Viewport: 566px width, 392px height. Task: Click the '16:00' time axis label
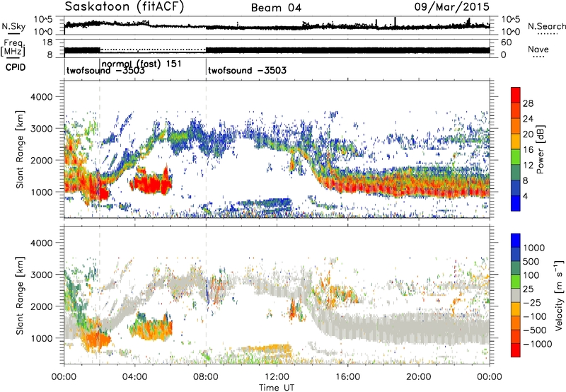[x=347, y=377]
